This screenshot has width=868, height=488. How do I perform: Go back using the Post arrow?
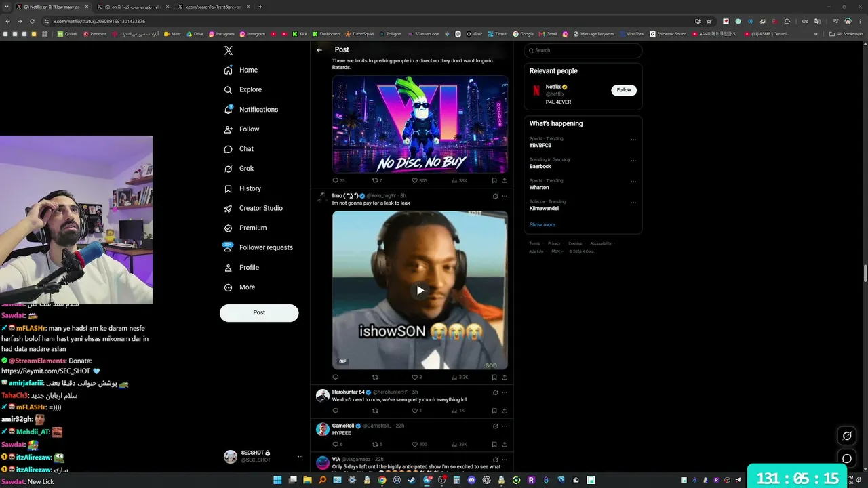coord(319,50)
